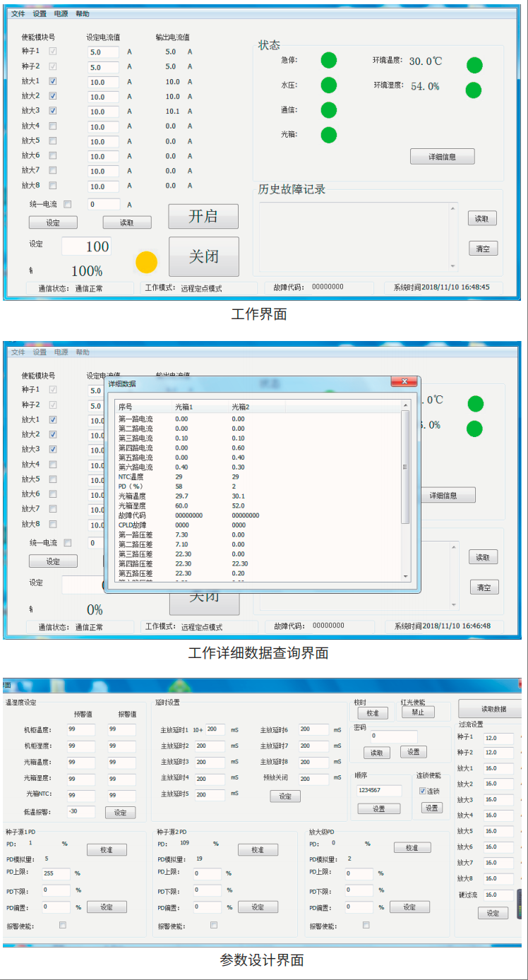This screenshot has height=980, width=528.
Task: Click scroll-up arrow in 详细数据 list
Action: [405, 406]
